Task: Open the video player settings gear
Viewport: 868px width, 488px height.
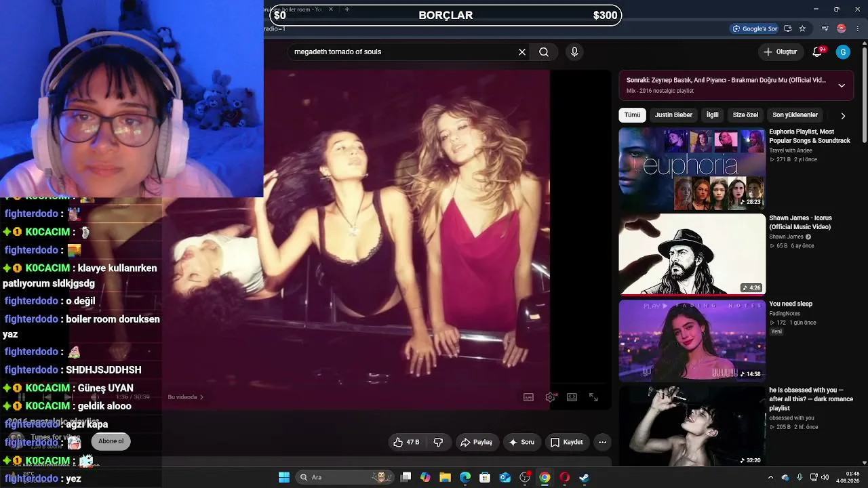Action: click(x=550, y=397)
